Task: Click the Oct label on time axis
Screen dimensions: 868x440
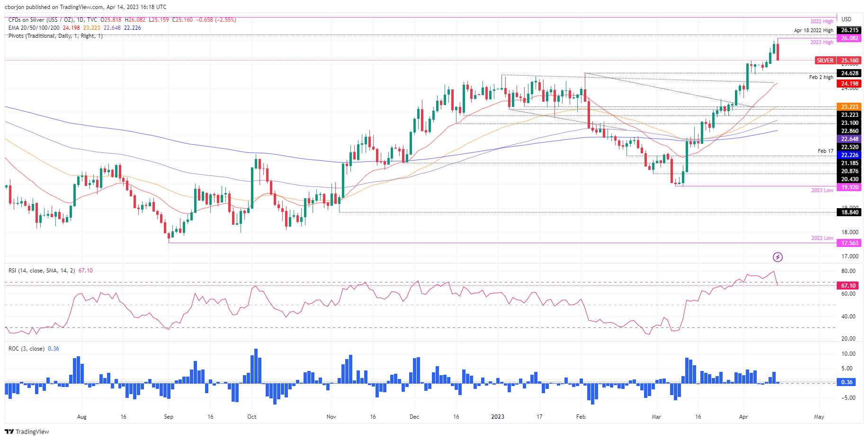Action: (x=252, y=417)
